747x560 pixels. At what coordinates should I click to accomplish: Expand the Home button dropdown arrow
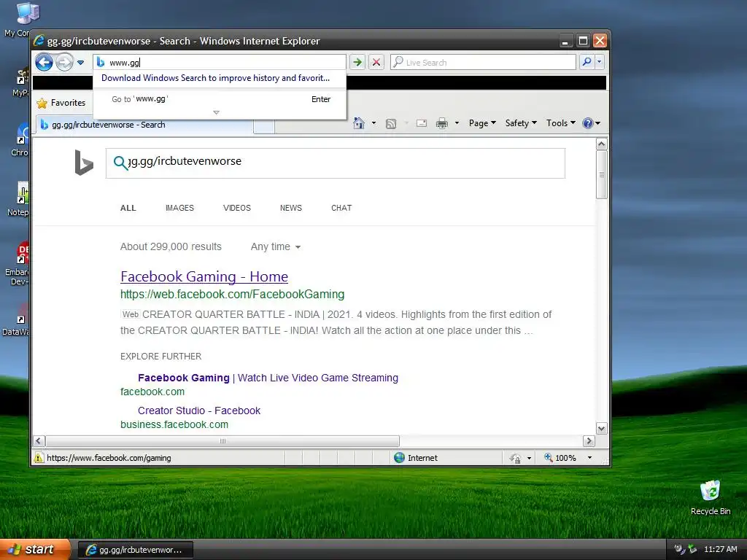coord(374,123)
